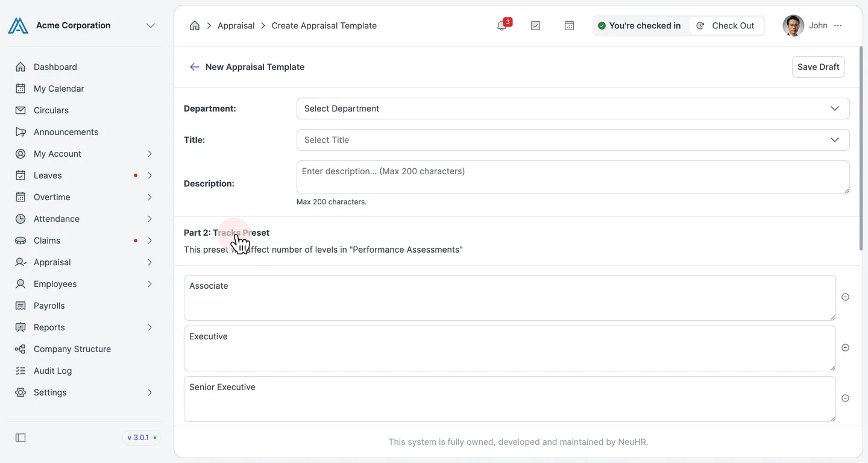Screen dimensions: 868x463
Task: Click the Employees person icon
Action: tap(20, 284)
